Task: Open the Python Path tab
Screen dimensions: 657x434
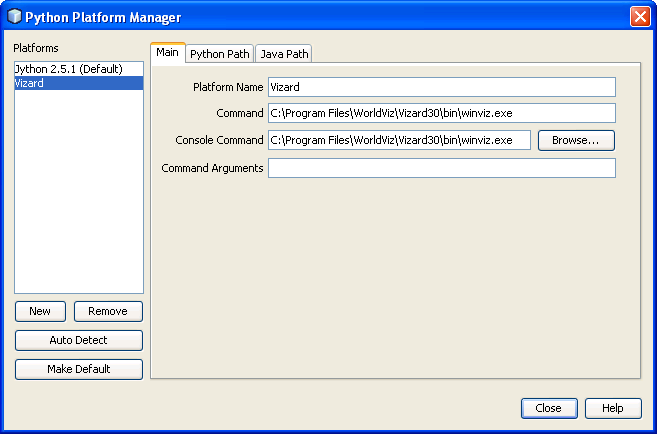Action: click(x=220, y=54)
